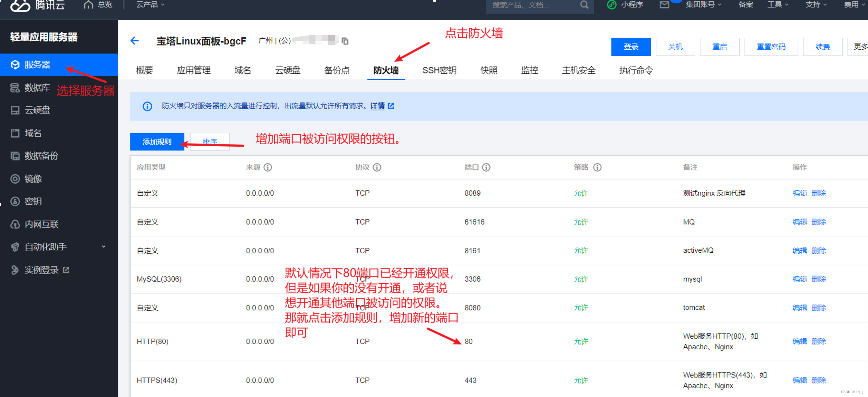Image resolution: width=868 pixels, height=397 pixels.
Task: Switch to the 执行命令 tab
Action: tap(636, 70)
